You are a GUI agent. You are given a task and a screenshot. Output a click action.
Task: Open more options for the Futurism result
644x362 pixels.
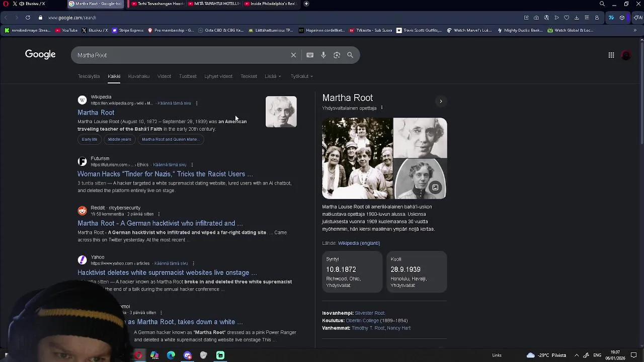[192, 165]
